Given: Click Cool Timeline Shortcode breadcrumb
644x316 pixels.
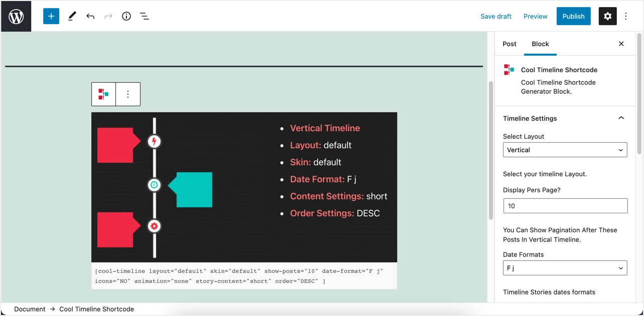Looking at the screenshot, I should pos(97,309).
